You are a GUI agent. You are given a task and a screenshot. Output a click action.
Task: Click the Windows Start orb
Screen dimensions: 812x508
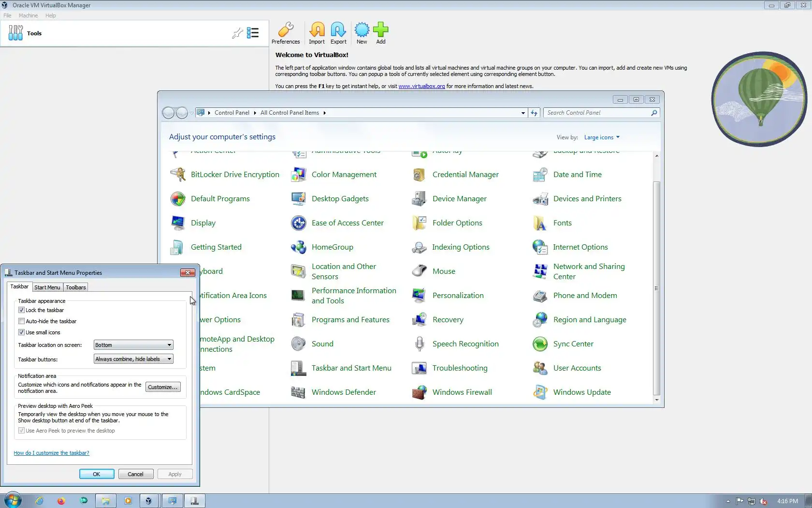click(x=13, y=501)
